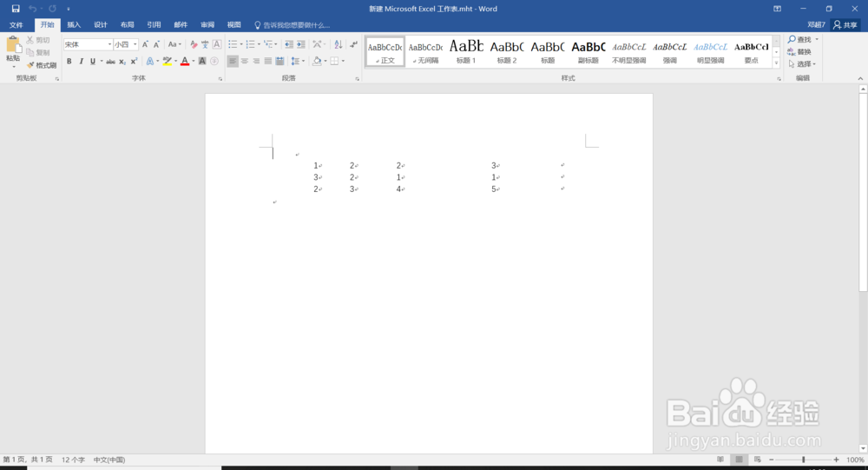Show or hide paragraph marks icon
Image resolution: width=868 pixels, height=470 pixels.
coord(354,44)
